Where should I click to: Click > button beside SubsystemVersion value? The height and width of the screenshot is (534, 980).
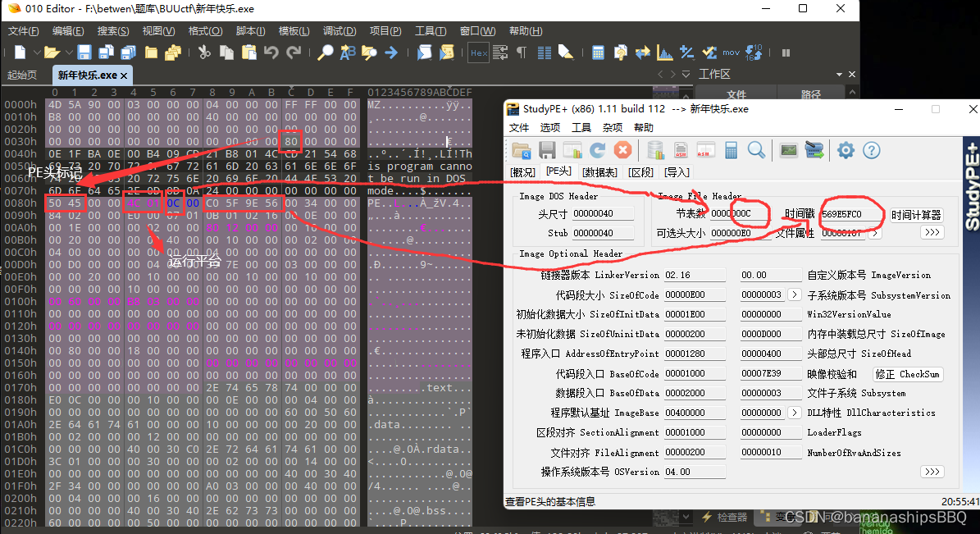coord(795,294)
